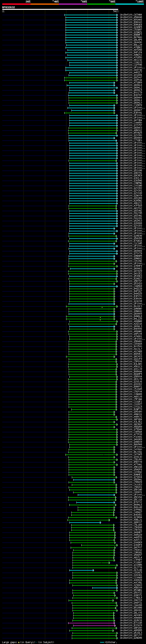Select the UniRef100_A8QBW9 label
Viewport: 146px width, 644px height.
[131, 321]
